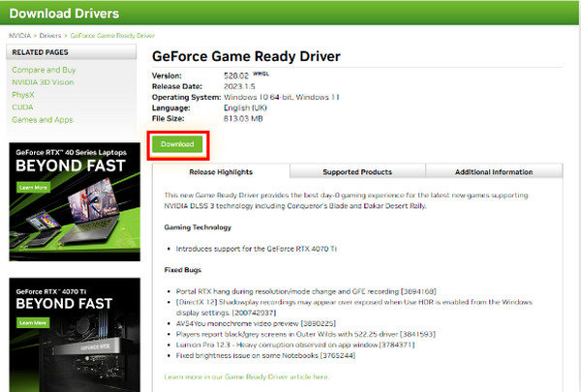Screen dimensions: 581x392
Task: Open the CUDA related page
Action: pos(22,107)
